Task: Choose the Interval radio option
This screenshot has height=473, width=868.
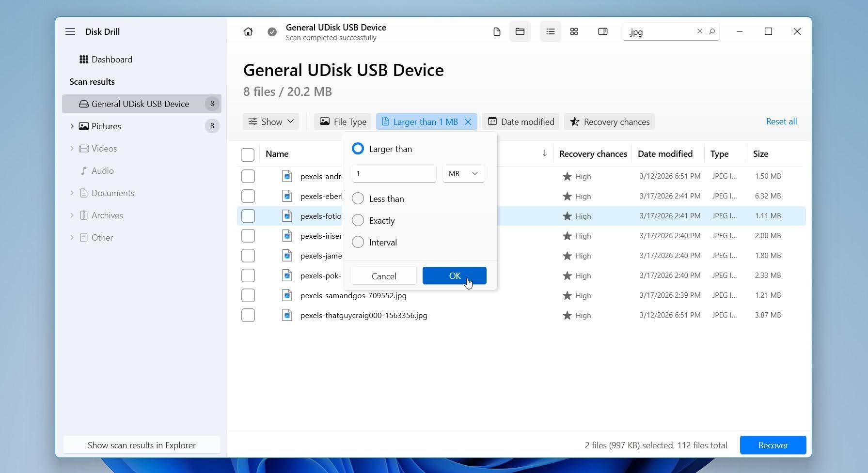Action: 358,242
